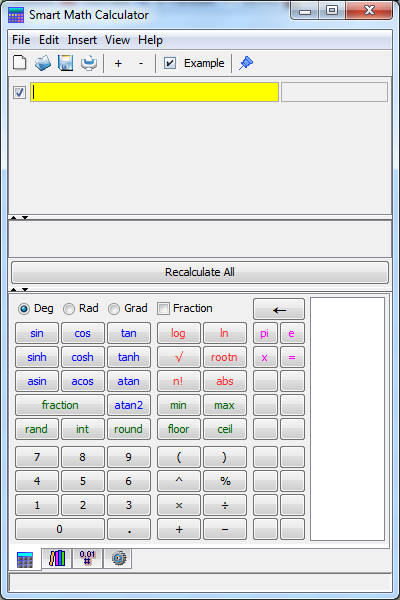This screenshot has width=400, height=600.
Task: Click the digit 0 key
Action: (60, 529)
